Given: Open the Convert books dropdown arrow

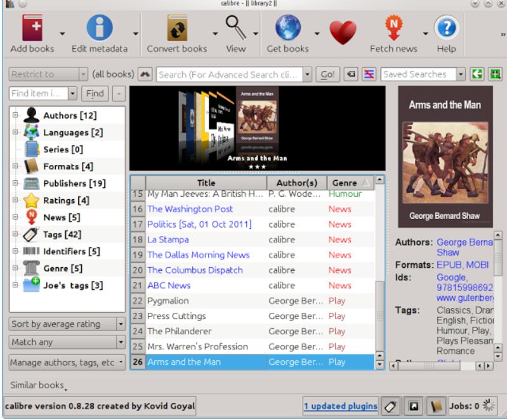Looking at the screenshot, I should point(215,34).
